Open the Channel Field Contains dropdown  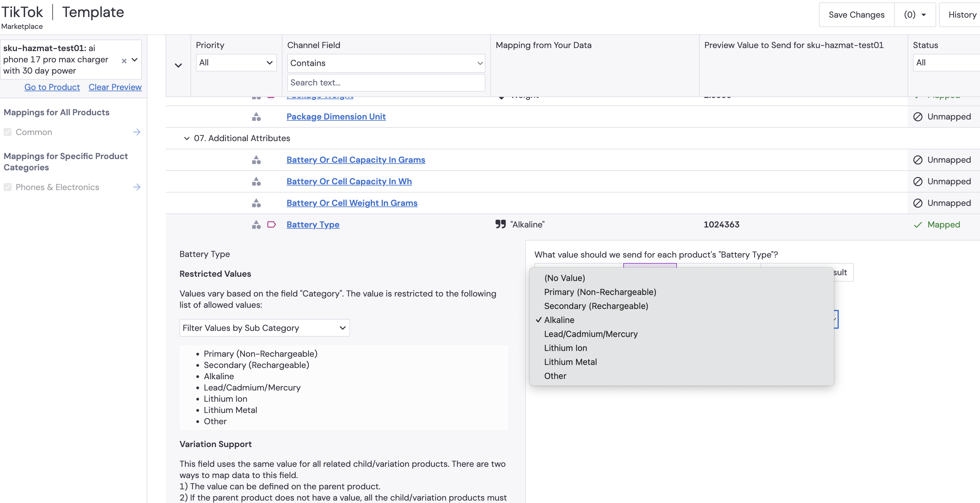click(x=386, y=63)
